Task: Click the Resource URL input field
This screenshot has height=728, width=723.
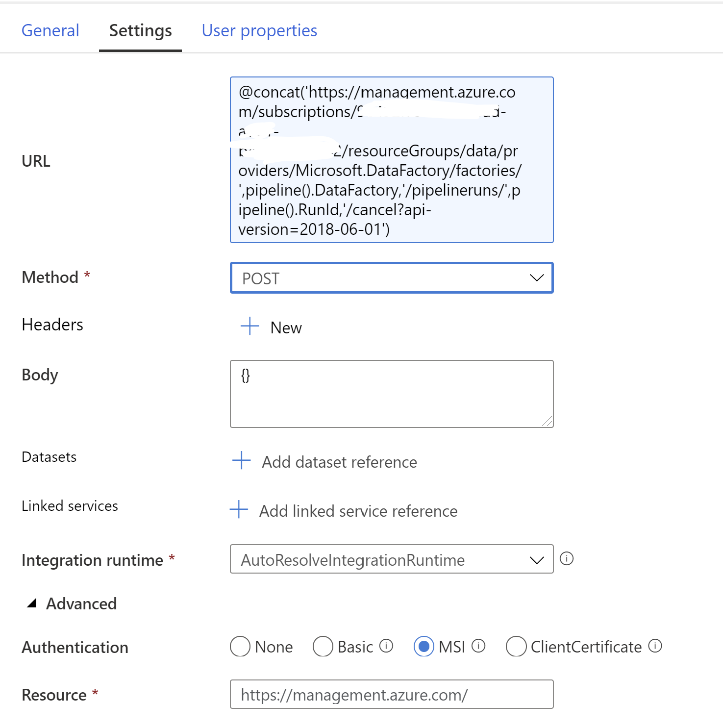Action: click(x=392, y=694)
